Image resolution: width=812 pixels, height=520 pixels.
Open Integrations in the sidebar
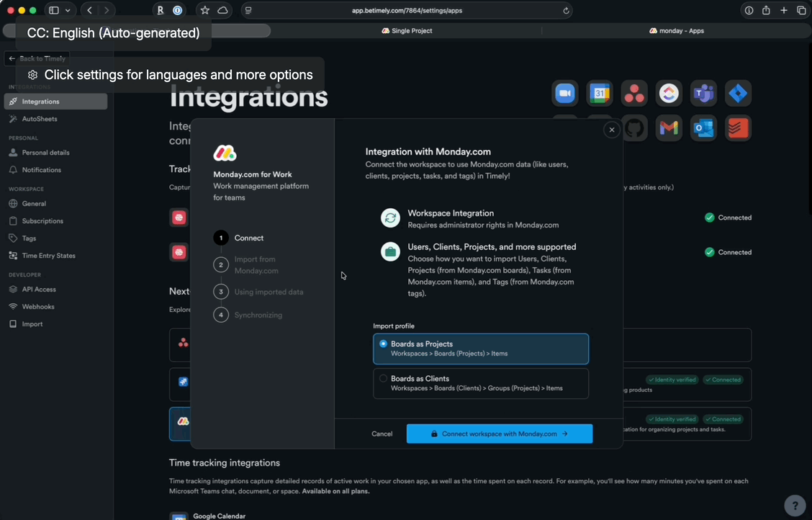point(55,102)
